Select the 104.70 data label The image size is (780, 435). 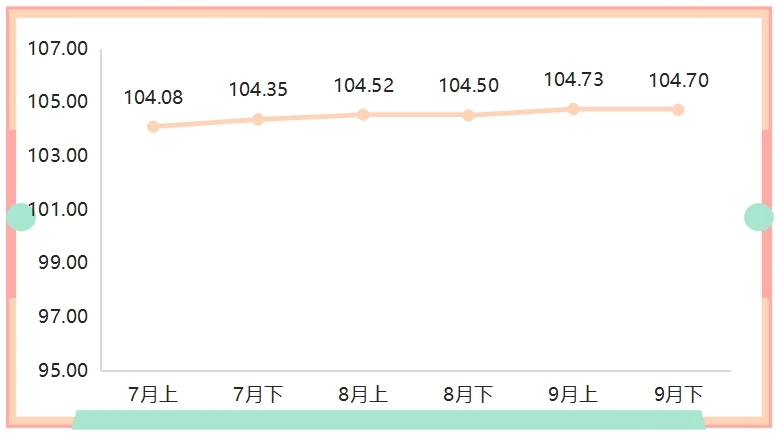tap(678, 81)
